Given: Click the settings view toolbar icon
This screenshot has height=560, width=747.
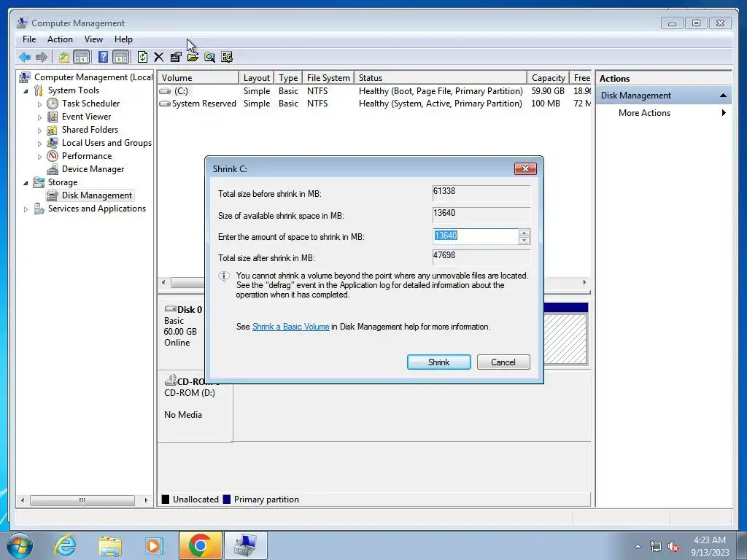Looking at the screenshot, I should (x=227, y=57).
